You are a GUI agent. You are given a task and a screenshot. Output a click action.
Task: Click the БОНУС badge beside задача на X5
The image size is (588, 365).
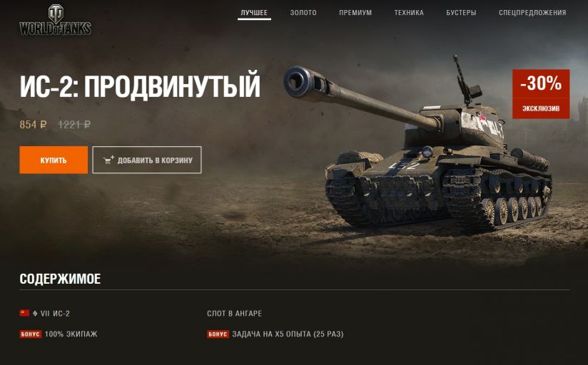218,334
